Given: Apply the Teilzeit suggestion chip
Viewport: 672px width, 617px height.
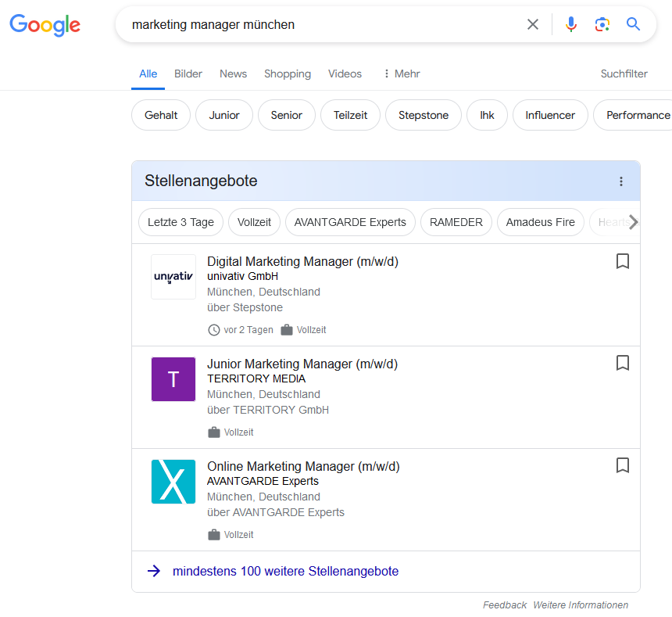Looking at the screenshot, I should tap(350, 115).
